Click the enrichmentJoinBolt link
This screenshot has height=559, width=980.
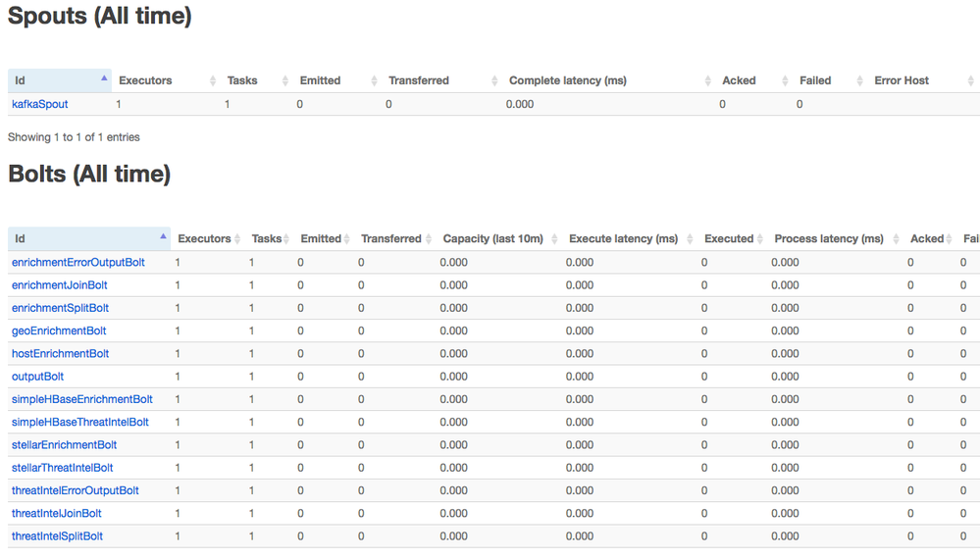pyautogui.click(x=59, y=285)
